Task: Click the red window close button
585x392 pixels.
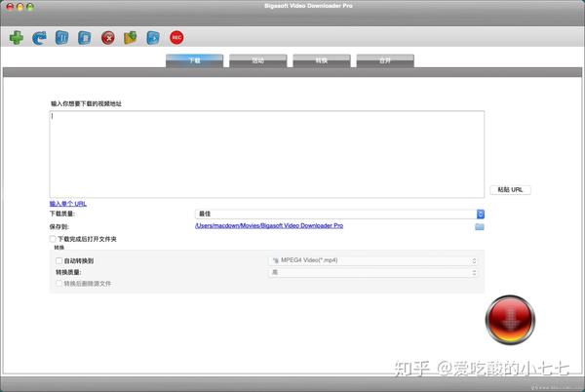Action: click(10, 7)
